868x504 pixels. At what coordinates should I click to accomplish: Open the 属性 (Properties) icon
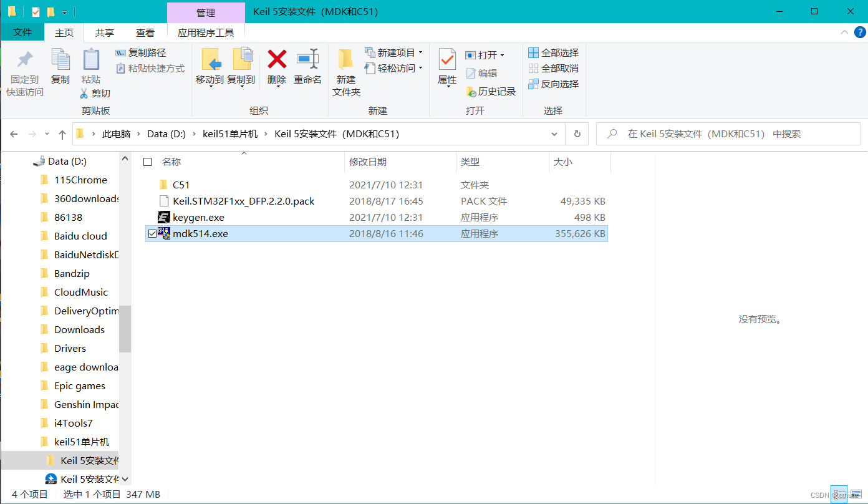(446, 67)
